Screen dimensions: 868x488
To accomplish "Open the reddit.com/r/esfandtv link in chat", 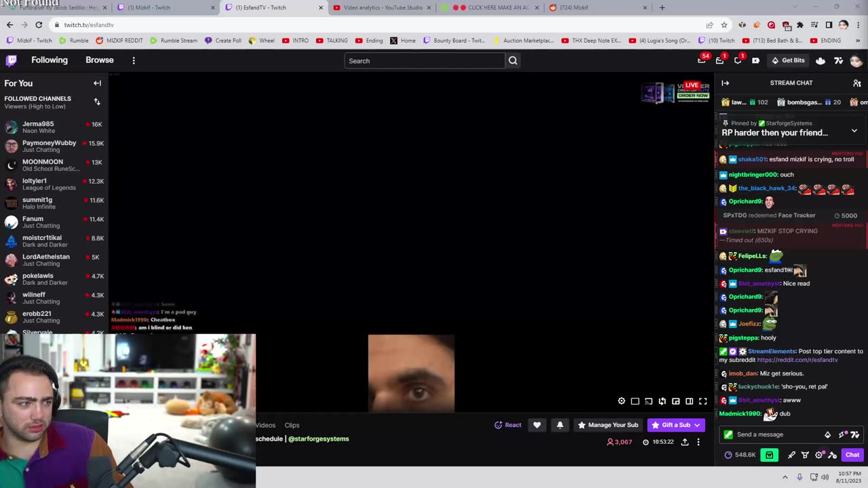I will (x=797, y=360).
